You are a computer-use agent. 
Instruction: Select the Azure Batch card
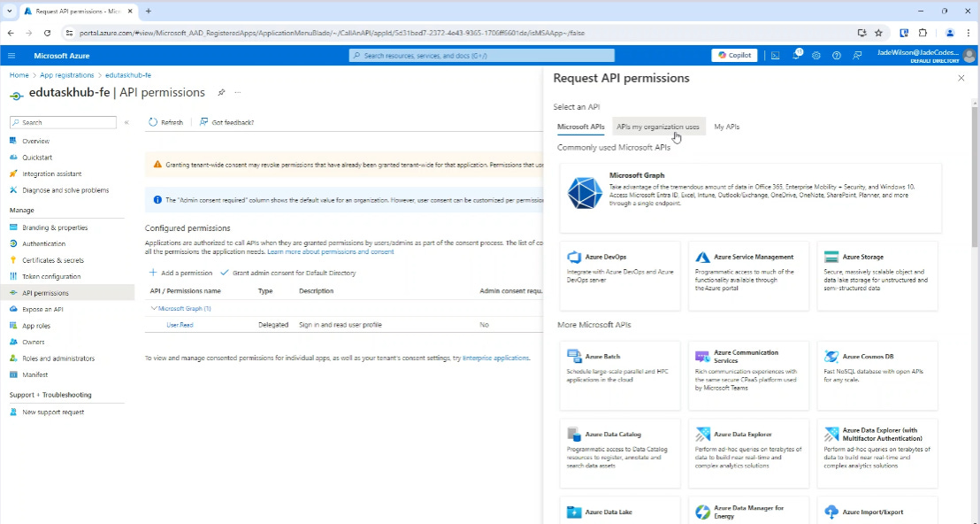point(620,375)
